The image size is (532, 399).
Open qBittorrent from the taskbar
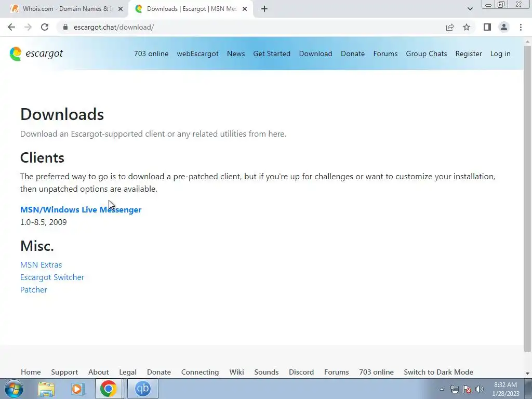142,389
